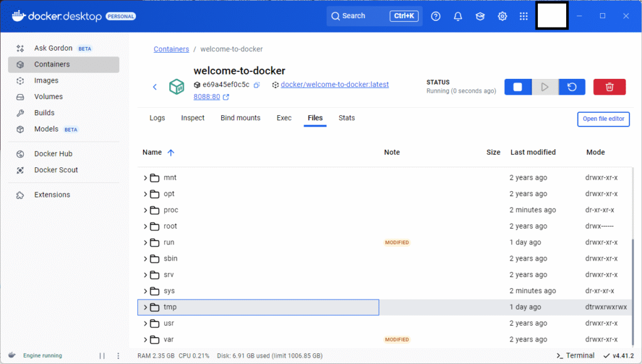The width and height of the screenshot is (642, 364).
Task: Toggle Name column sort arrow
Action: (x=171, y=152)
